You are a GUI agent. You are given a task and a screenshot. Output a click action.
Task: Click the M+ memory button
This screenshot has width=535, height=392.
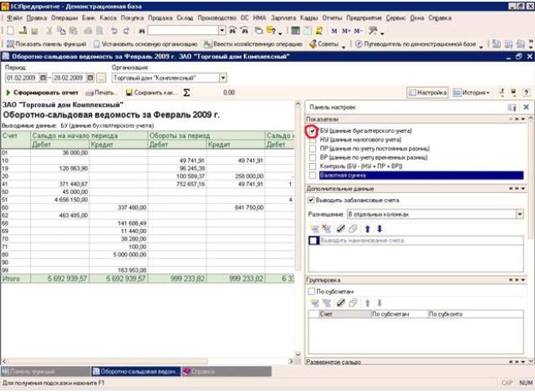346,31
